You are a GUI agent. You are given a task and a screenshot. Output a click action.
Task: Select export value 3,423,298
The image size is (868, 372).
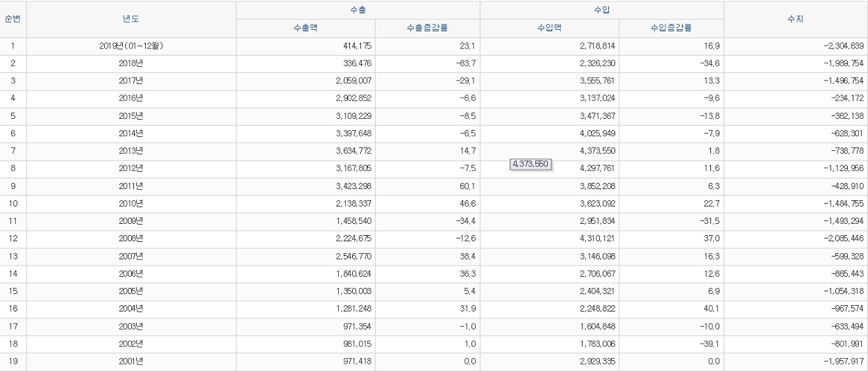[x=355, y=186]
